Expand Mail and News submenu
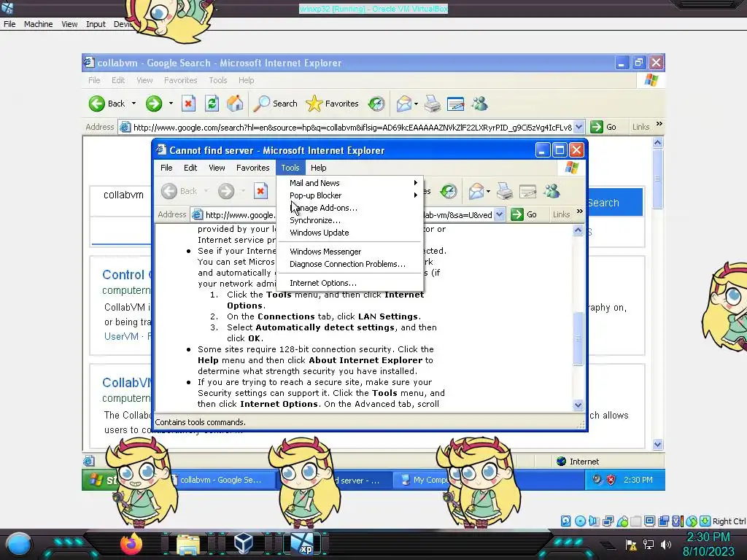Viewport: 747px width, 560px height. (349, 183)
